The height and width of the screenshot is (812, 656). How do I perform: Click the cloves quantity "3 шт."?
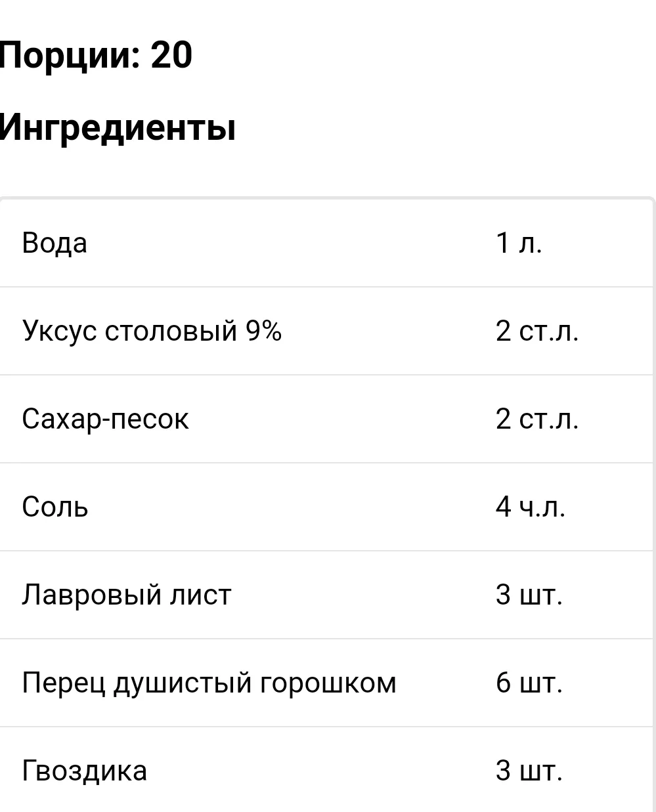click(529, 771)
